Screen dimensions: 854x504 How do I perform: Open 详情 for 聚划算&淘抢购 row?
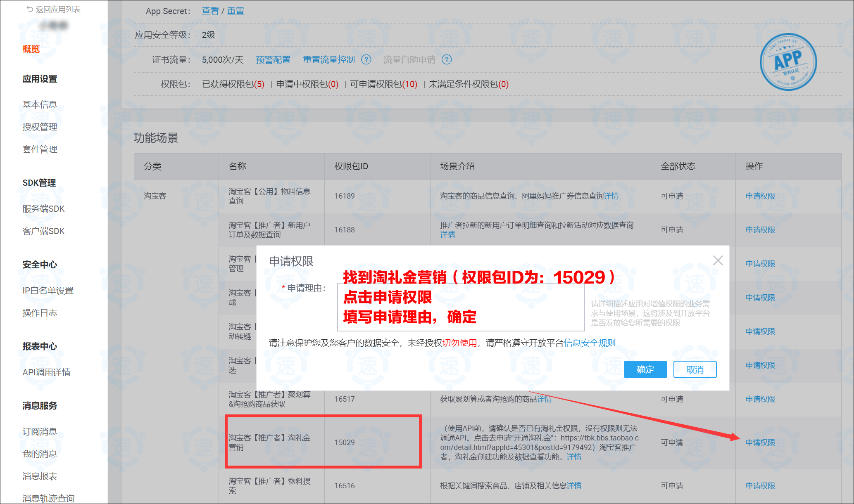tap(544, 399)
